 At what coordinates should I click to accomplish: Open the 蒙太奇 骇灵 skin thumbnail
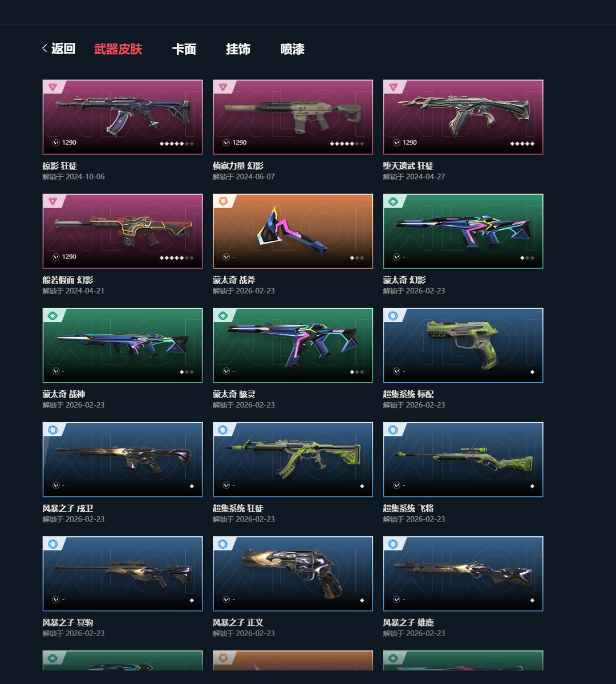tap(293, 346)
